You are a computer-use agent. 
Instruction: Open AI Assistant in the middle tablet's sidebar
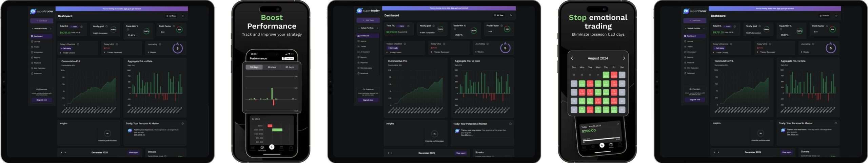coord(365,52)
